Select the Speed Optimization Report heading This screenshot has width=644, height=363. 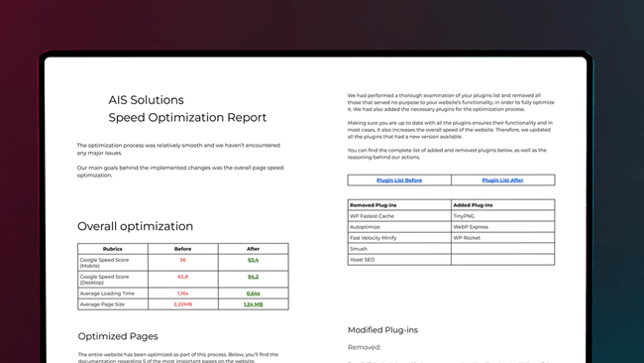[x=187, y=118]
